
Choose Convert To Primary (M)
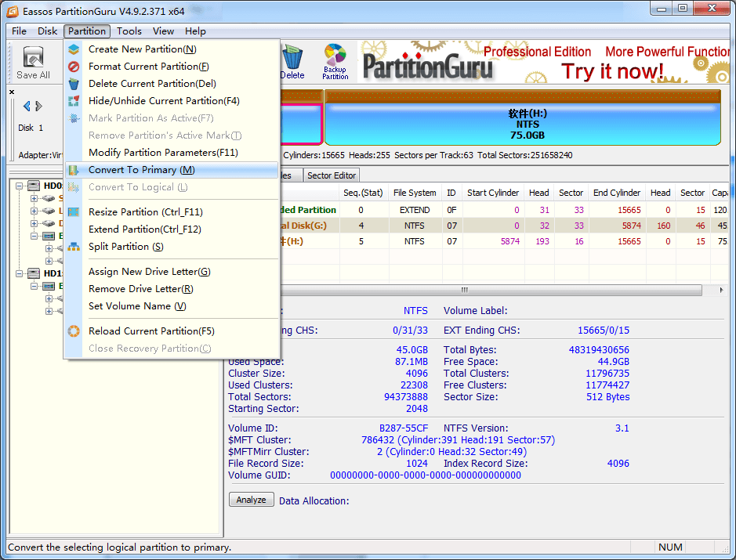(172, 170)
